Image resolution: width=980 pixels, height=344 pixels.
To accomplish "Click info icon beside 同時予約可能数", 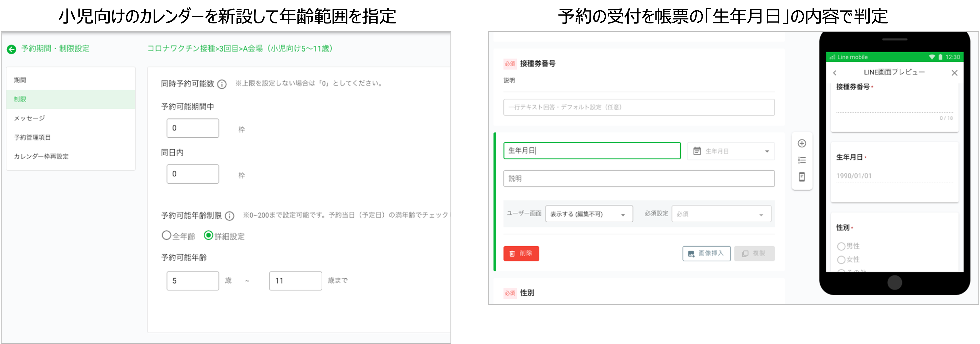I will [222, 84].
